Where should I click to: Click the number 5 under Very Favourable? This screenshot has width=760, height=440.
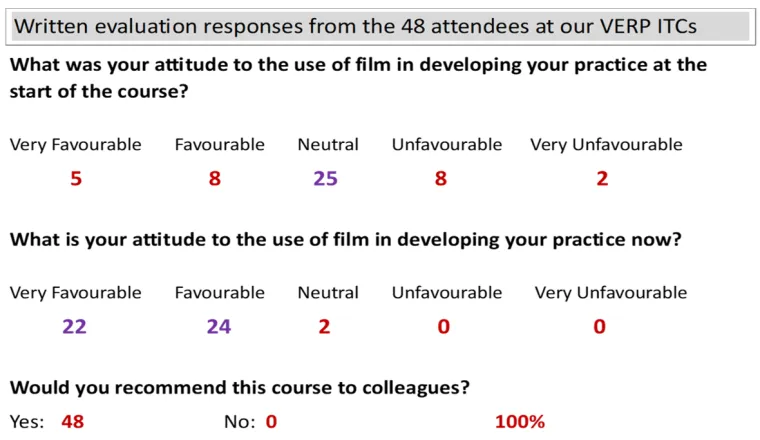click(76, 179)
